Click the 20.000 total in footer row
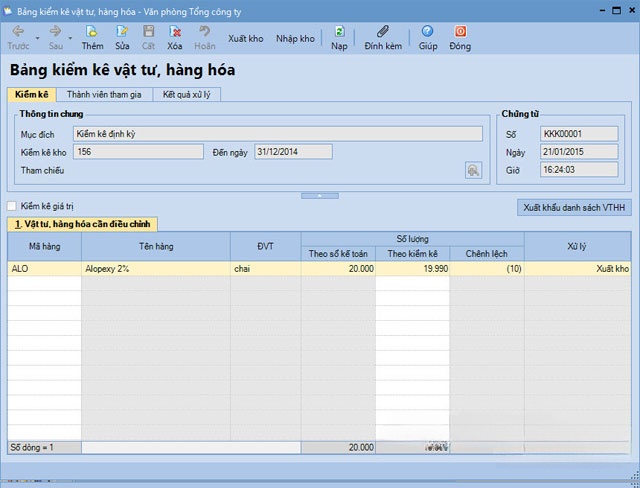Viewport: 640px width, 488px height. tap(338, 448)
